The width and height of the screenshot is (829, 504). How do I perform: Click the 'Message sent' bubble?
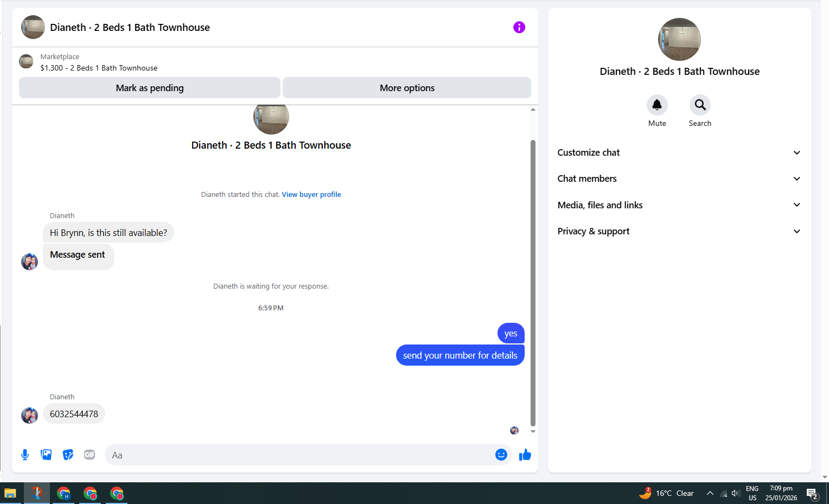click(79, 257)
